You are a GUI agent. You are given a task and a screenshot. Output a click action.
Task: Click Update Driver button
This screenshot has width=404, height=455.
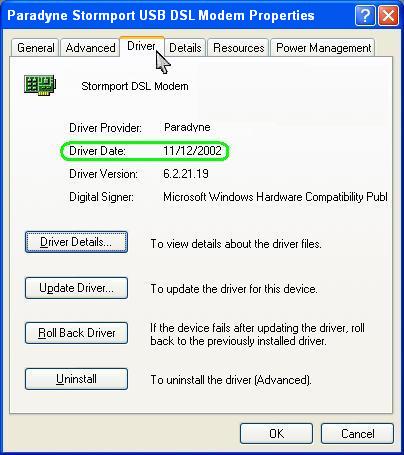(76, 288)
